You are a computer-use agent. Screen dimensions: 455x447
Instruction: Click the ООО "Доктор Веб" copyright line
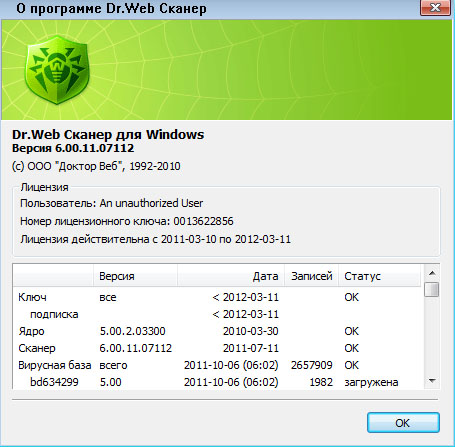point(96,166)
